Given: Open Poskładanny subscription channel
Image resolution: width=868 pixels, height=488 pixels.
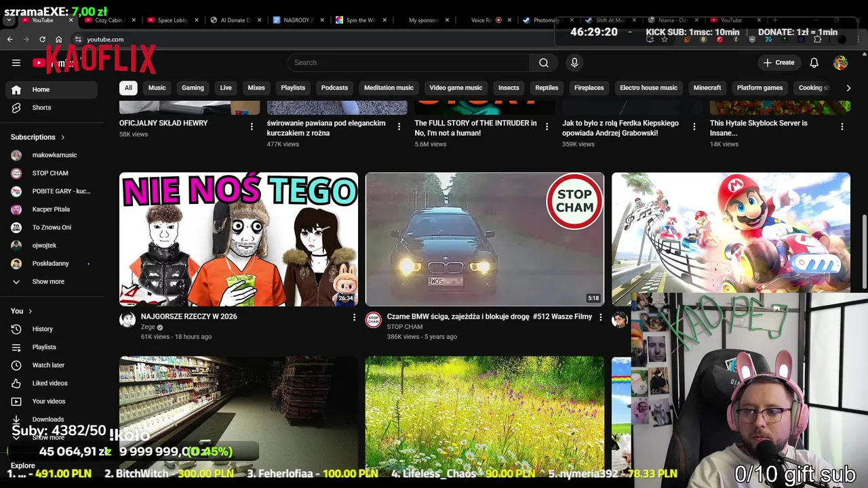Looking at the screenshot, I should (52, 264).
